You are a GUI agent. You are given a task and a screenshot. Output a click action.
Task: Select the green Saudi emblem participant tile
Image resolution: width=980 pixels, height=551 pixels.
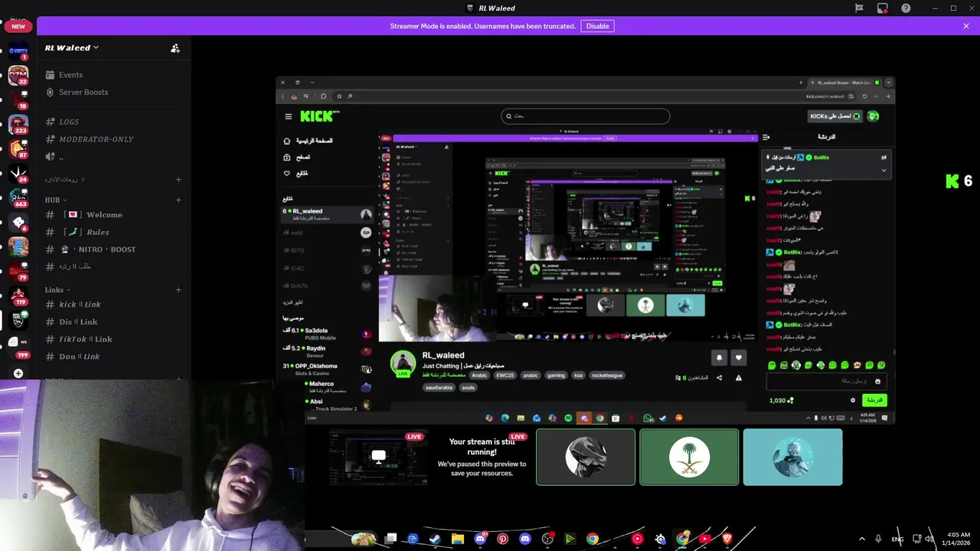689,457
